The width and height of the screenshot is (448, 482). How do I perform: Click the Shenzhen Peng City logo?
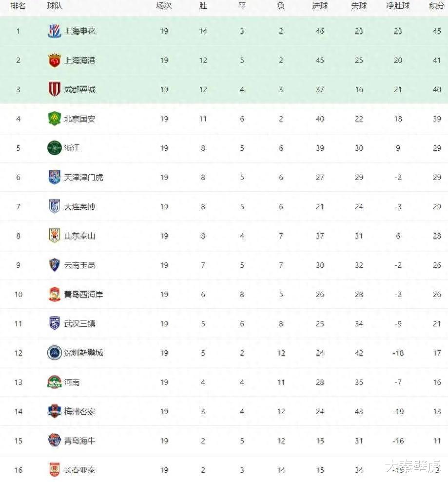coord(54,353)
